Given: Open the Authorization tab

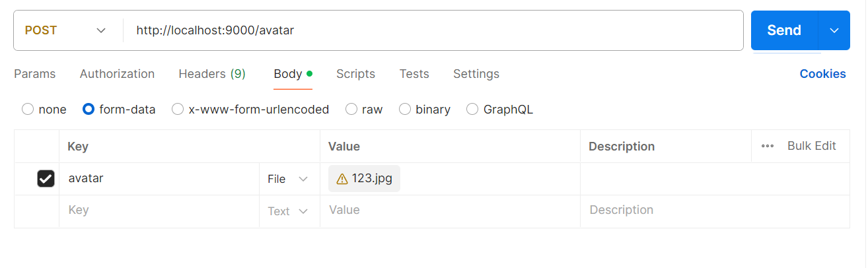Looking at the screenshot, I should tap(117, 74).
